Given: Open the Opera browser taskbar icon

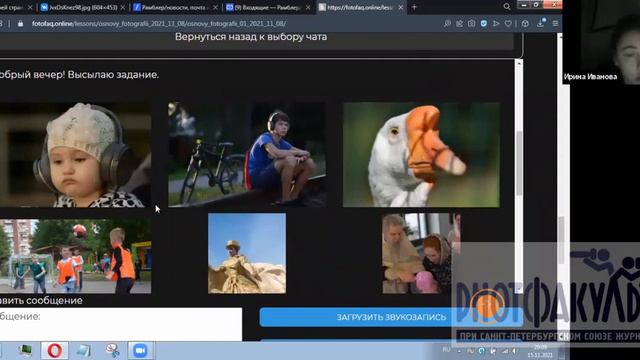Looking at the screenshot, I should pos(55,351).
